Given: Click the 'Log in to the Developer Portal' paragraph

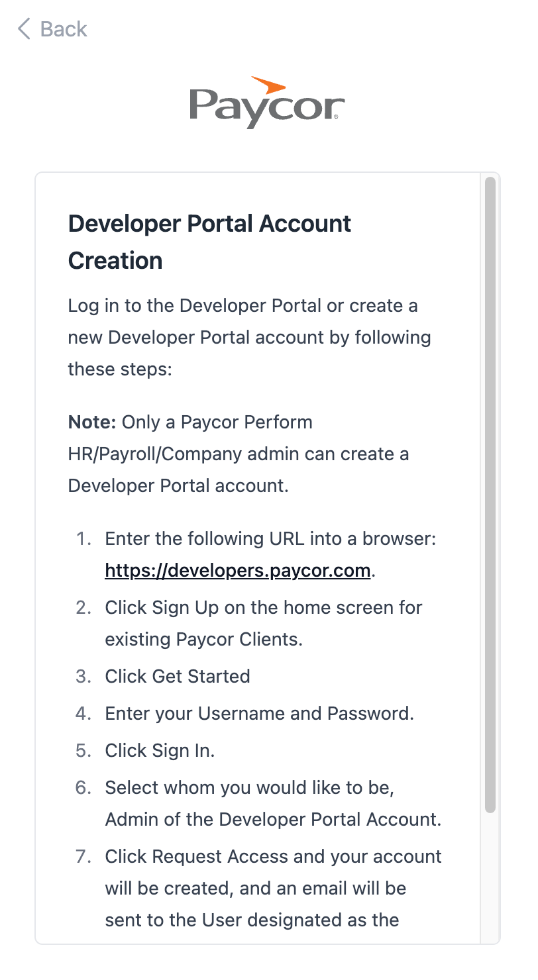Looking at the screenshot, I should pyautogui.click(x=249, y=338).
